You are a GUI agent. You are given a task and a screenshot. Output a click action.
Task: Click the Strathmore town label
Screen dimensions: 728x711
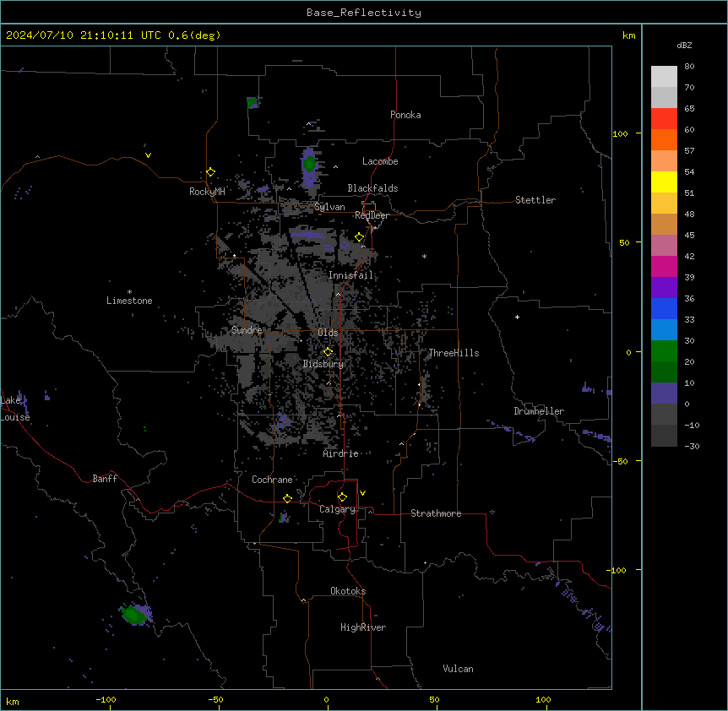click(x=436, y=513)
